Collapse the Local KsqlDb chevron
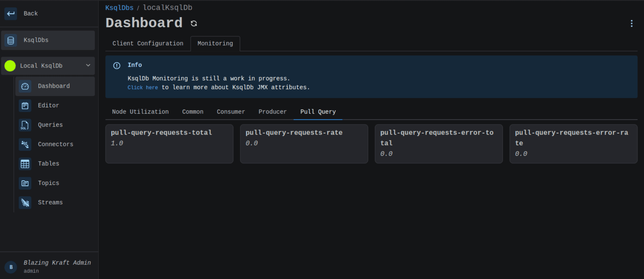The width and height of the screenshot is (644, 279). 88,65
